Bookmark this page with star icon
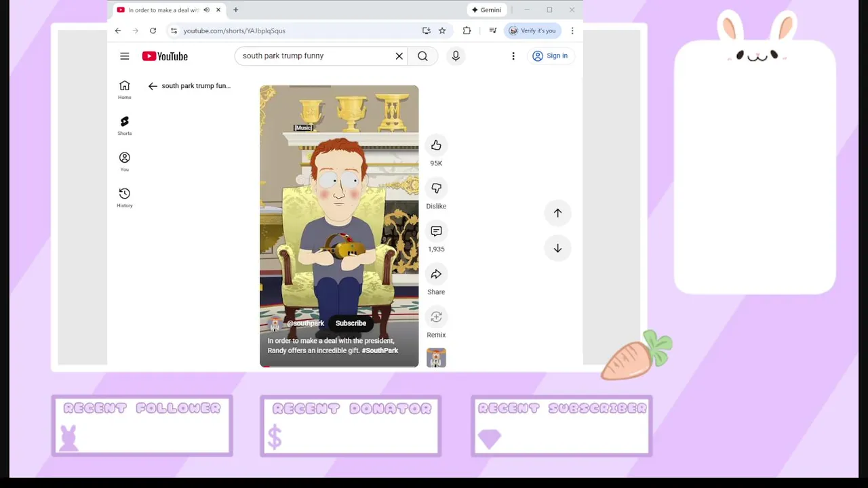Viewport: 868px width, 488px height. 442,30
